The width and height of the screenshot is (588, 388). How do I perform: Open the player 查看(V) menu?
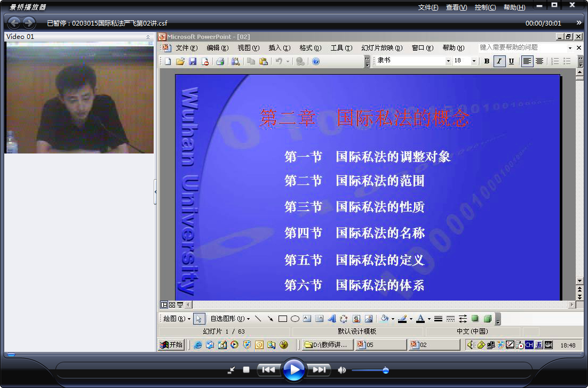(456, 7)
